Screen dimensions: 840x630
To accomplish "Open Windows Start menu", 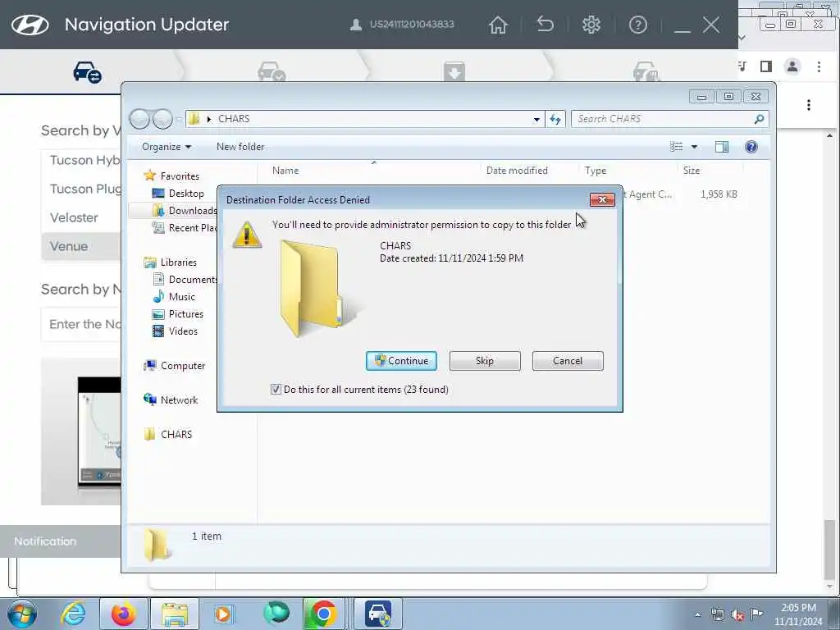I will coord(22,614).
